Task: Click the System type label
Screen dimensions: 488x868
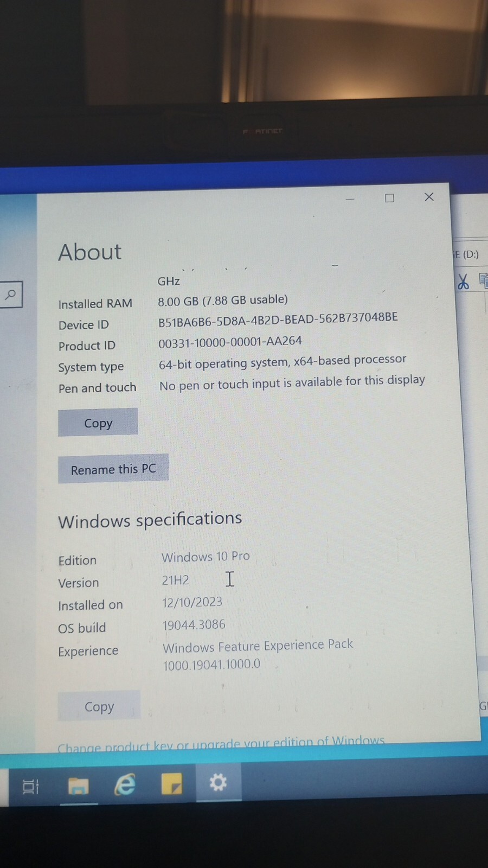Action: [x=91, y=367]
